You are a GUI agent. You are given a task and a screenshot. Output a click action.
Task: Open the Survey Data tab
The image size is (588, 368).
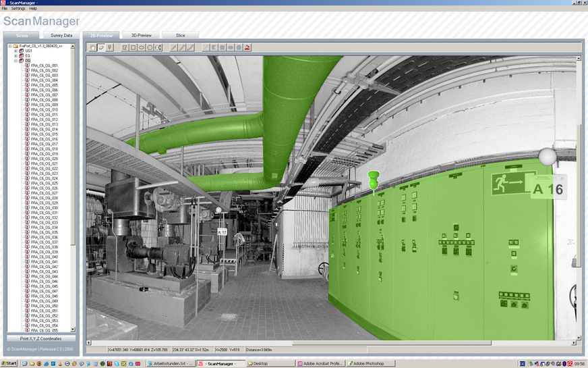[x=61, y=35]
